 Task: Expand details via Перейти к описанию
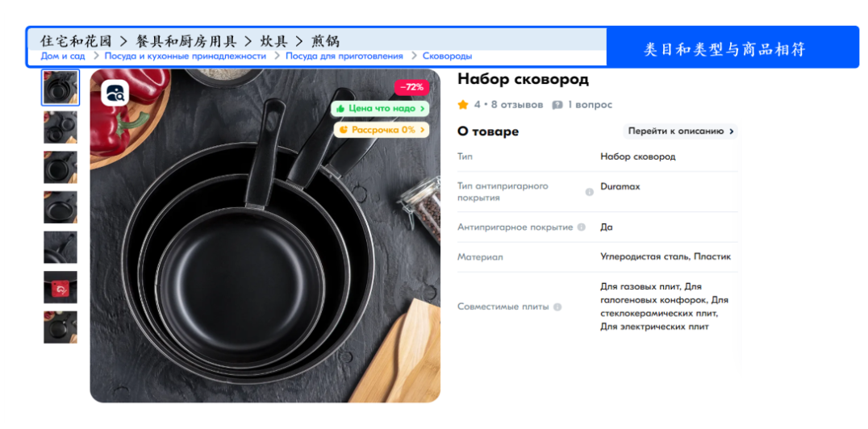[680, 131]
